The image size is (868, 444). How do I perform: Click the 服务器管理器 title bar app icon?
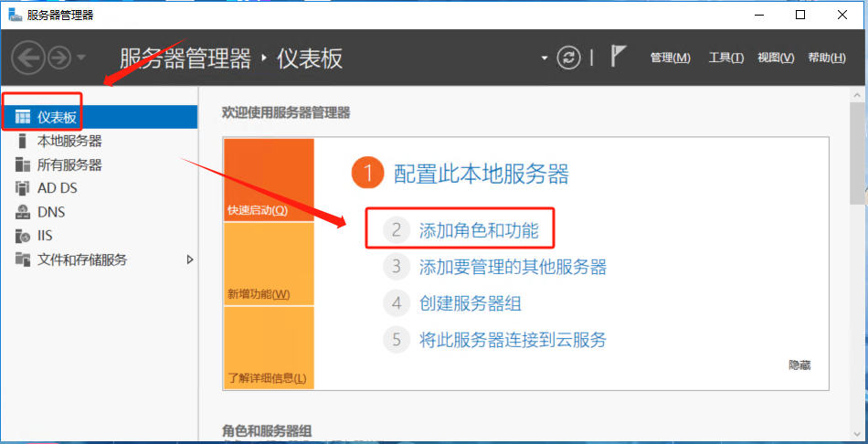click(15, 15)
